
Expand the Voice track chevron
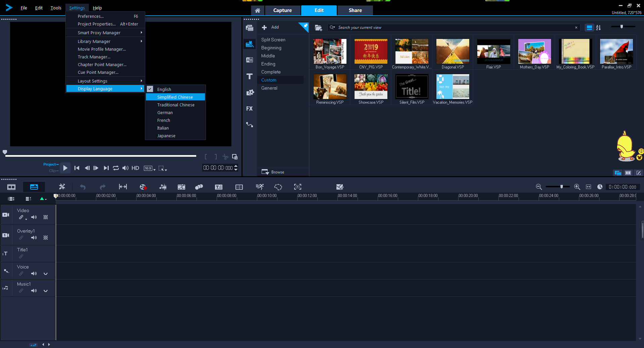tap(46, 274)
